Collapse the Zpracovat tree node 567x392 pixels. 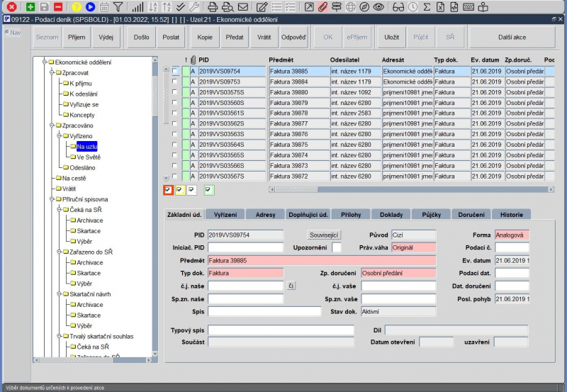tap(51, 72)
